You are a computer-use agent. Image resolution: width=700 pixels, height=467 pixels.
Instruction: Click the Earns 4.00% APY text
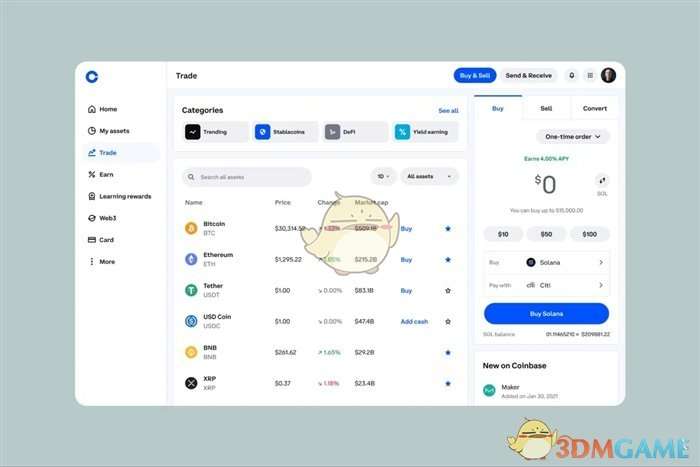click(546, 159)
